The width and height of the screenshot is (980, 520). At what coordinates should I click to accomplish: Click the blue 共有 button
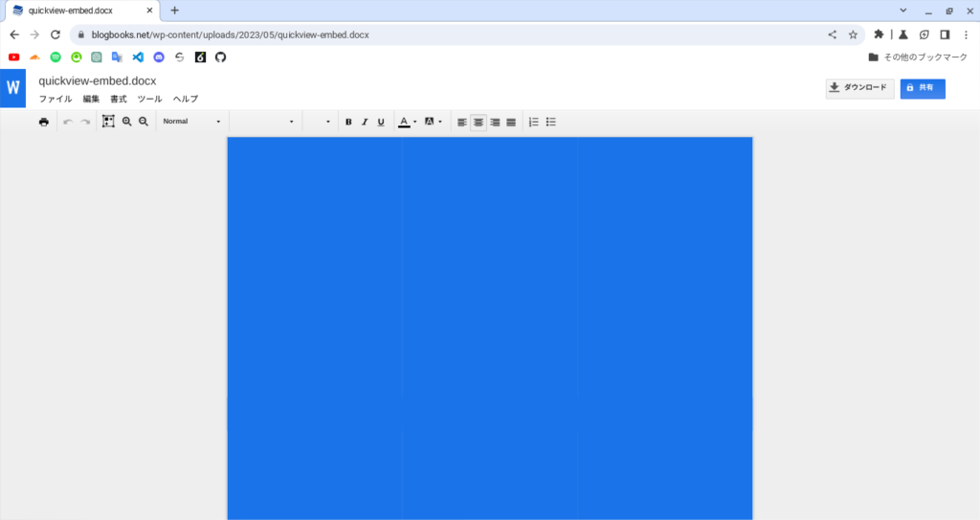(923, 88)
